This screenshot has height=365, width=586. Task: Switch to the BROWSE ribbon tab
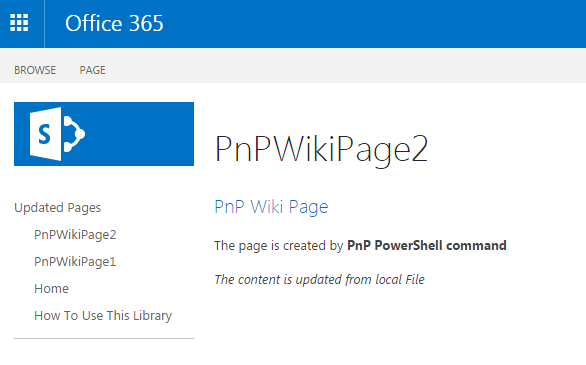point(35,70)
